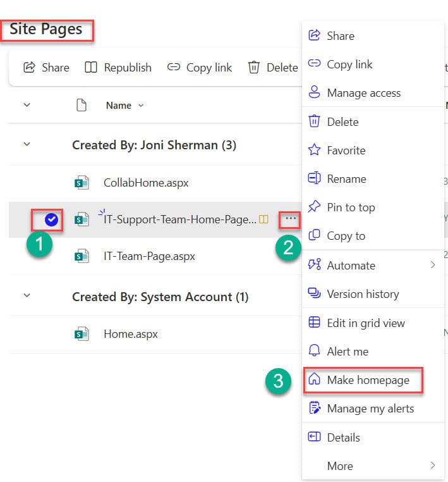Open the IT-Team-Page.aspx page
The width and height of the screenshot is (448, 482).
(x=149, y=256)
